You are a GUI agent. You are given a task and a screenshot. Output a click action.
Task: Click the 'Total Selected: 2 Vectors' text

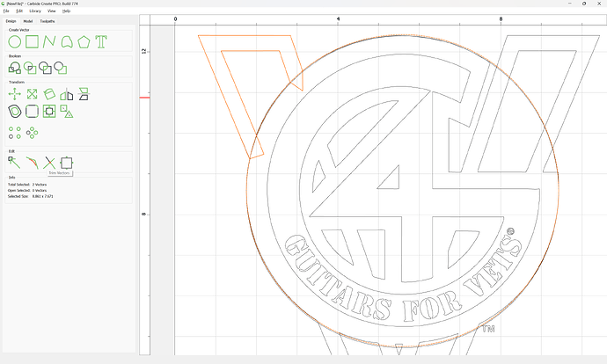[x=28, y=185]
